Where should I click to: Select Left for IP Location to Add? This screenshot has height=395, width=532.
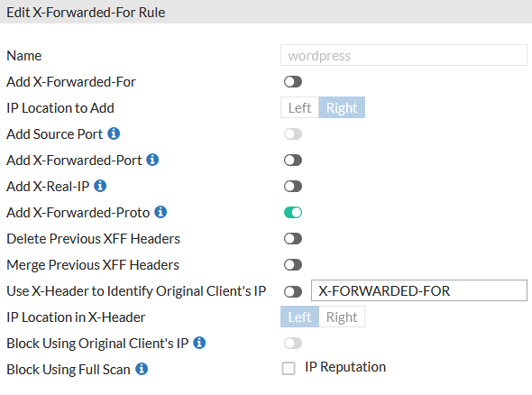[299, 107]
